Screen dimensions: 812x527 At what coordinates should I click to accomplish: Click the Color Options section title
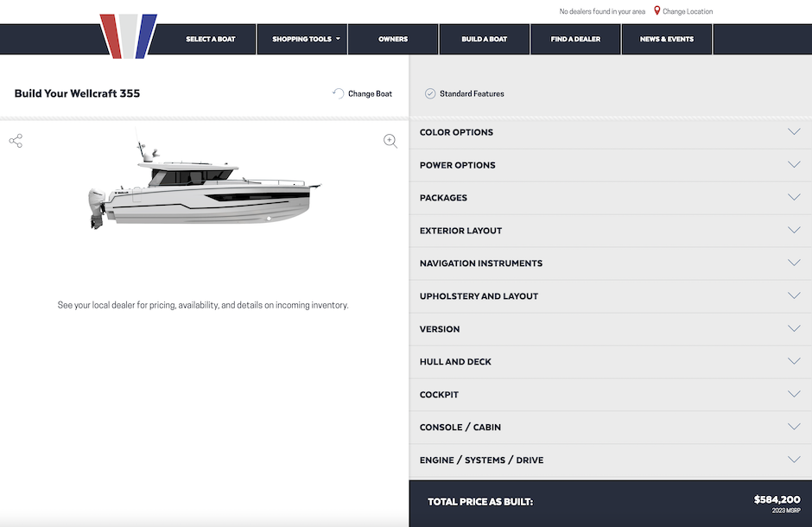pos(456,132)
